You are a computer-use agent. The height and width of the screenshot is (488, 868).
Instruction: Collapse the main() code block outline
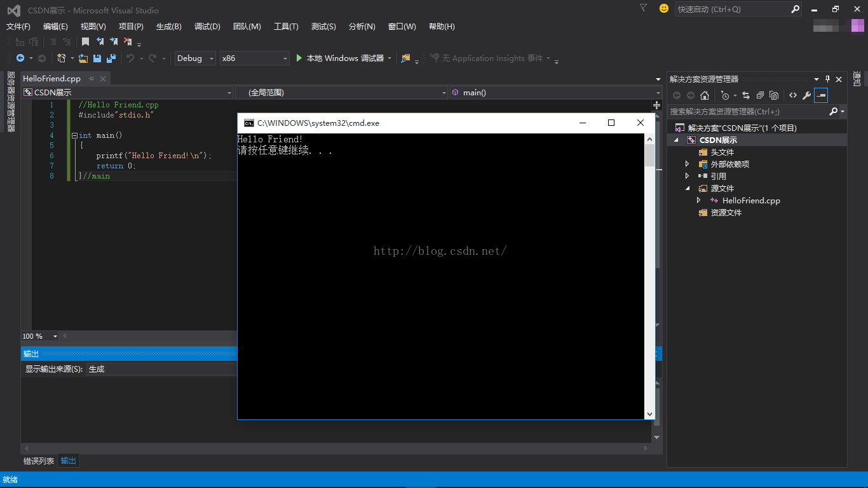point(74,135)
